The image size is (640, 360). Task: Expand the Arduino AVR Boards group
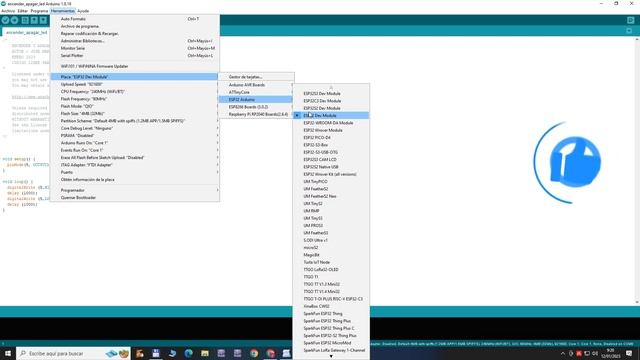[256, 85]
